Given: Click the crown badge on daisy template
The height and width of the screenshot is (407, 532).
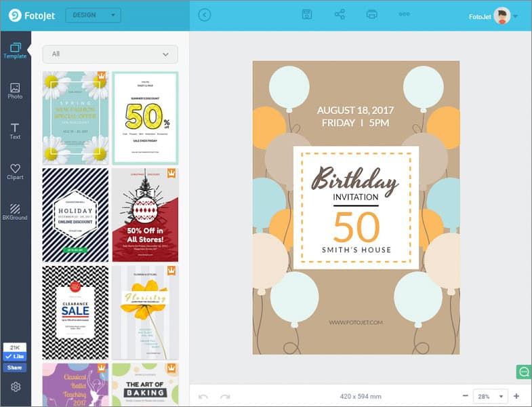Looking at the screenshot, I should pos(102,75).
